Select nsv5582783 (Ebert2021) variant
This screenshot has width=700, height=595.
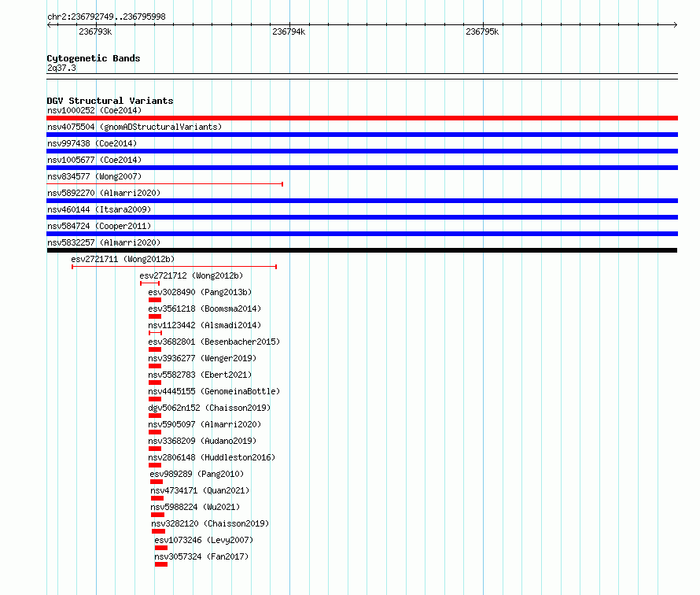click(200, 375)
